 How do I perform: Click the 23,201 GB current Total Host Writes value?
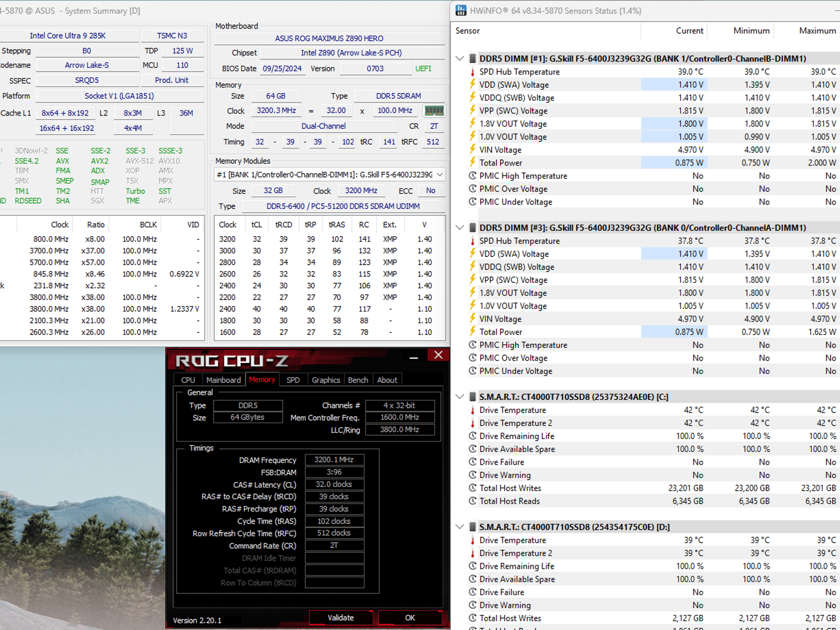(x=686, y=488)
